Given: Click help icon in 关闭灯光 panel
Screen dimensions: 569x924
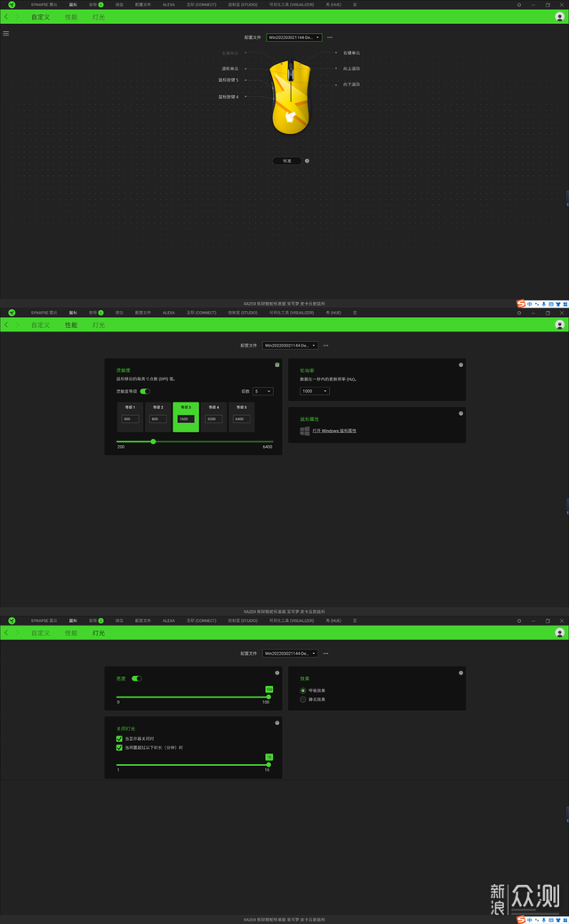Looking at the screenshot, I should tap(277, 722).
